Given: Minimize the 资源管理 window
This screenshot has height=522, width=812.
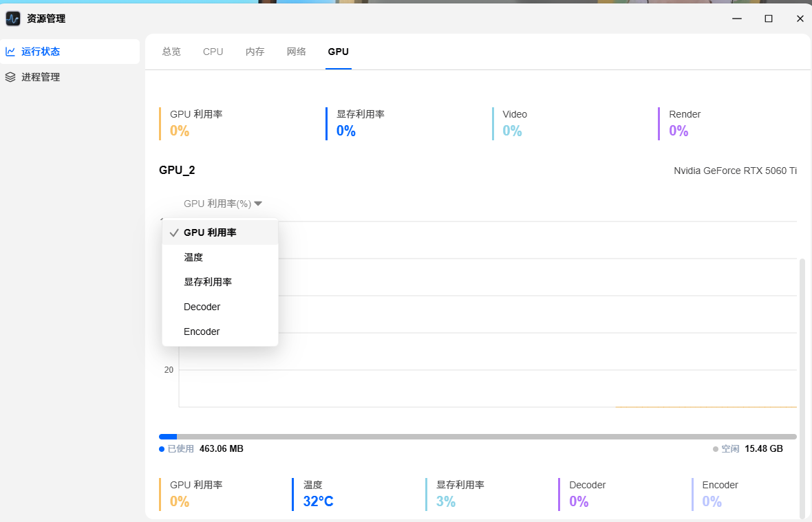Looking at the screenshot, I should click(737, 19).
